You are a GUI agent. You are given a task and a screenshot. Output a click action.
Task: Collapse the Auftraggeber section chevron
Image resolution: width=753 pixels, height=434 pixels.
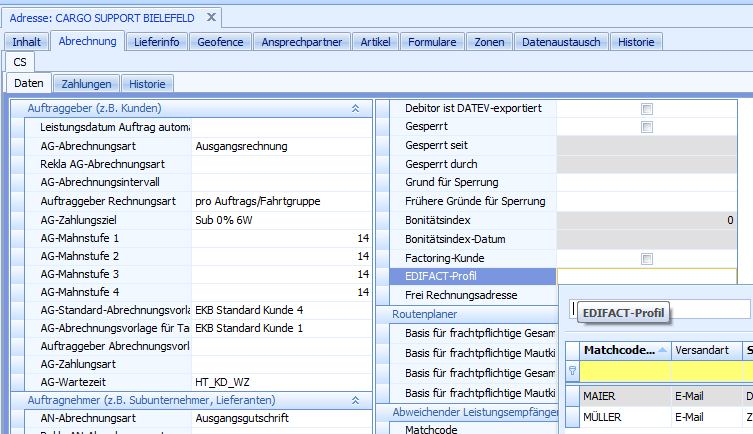point(355,108)
